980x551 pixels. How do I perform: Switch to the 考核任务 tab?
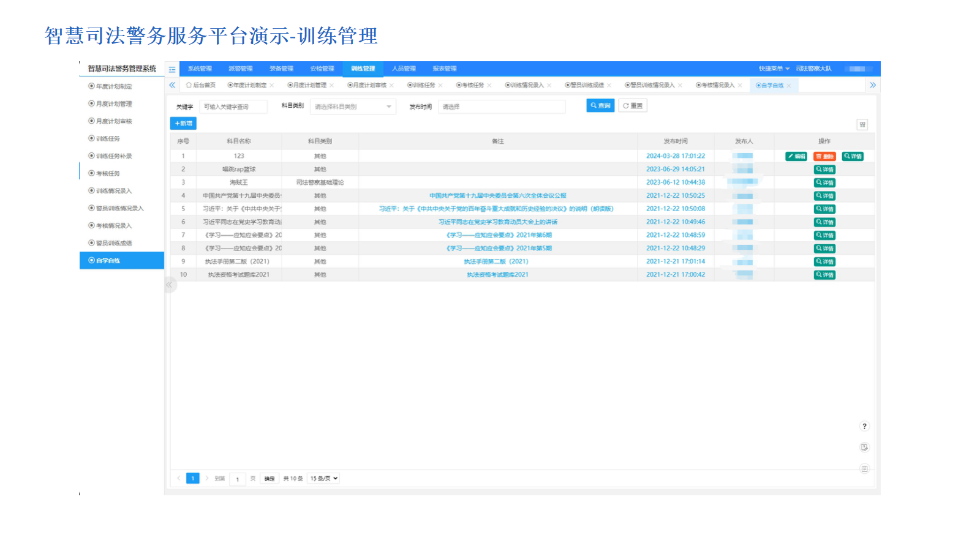[x=470, y=85]
